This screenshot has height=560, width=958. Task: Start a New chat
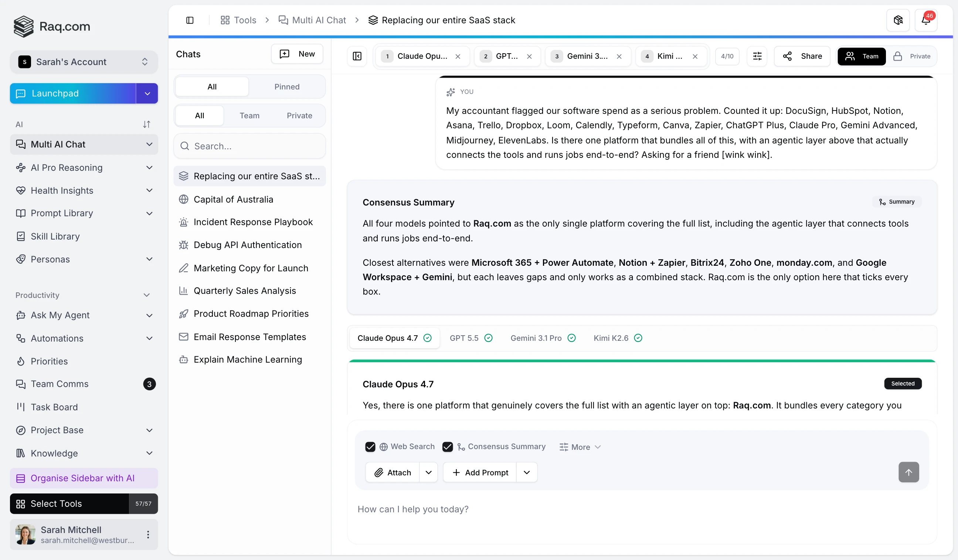tap(297, 54)
